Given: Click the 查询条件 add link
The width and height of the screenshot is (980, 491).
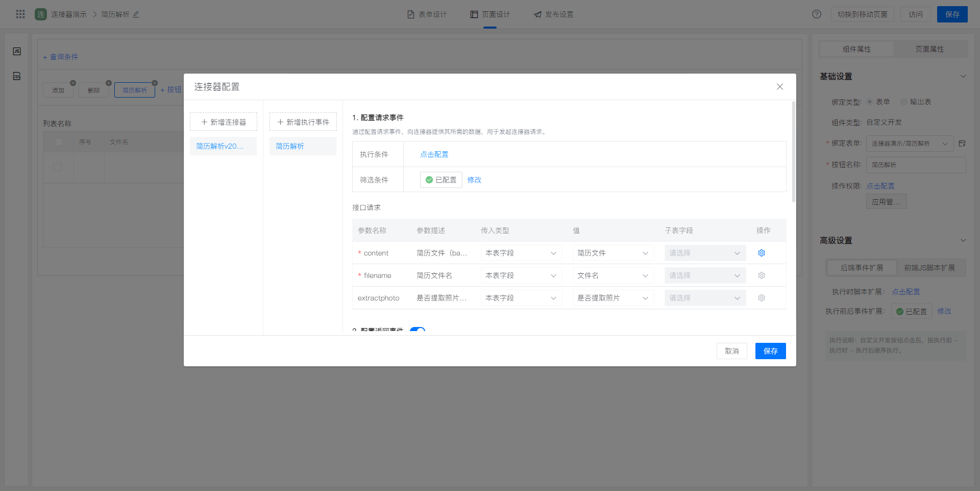Looking at the screenshot, I should [x=61, y=57].
